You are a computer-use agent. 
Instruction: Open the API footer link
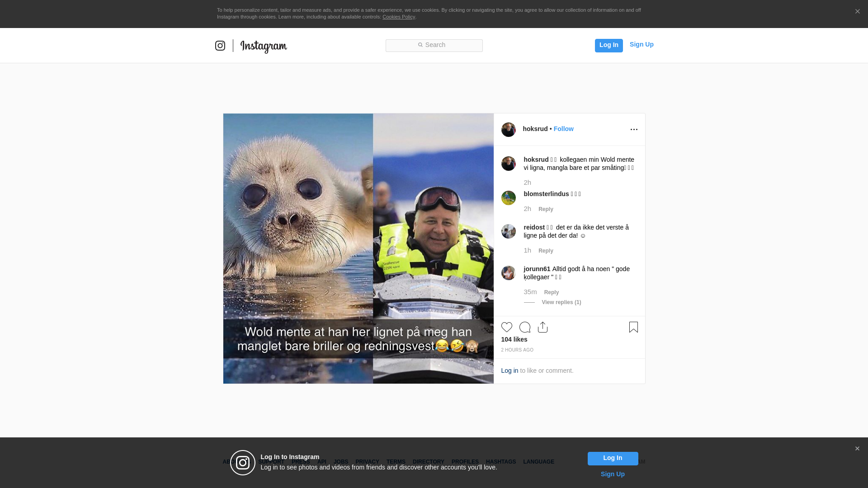(x=322, y=462)
